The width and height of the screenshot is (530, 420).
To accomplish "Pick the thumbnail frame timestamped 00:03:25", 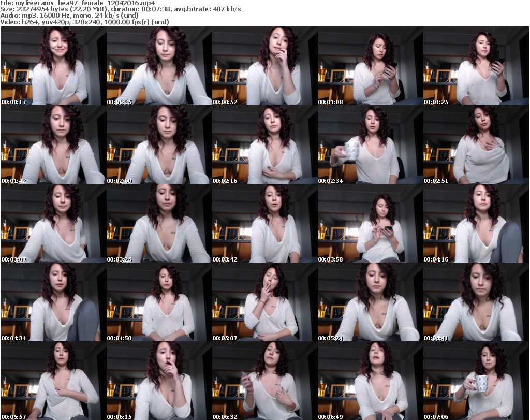I will point(159,224).
